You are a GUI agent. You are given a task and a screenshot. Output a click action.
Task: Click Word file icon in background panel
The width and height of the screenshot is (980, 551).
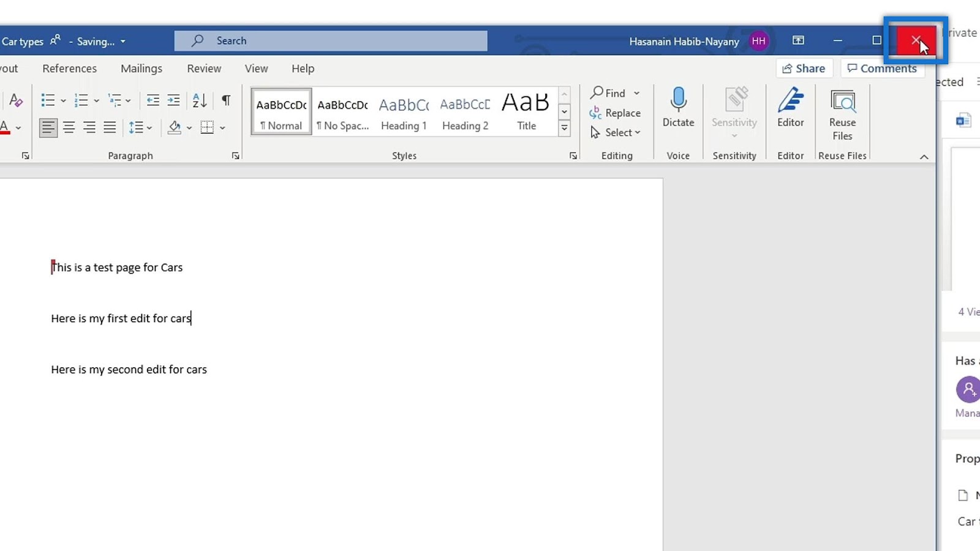[x=963, y=120]
